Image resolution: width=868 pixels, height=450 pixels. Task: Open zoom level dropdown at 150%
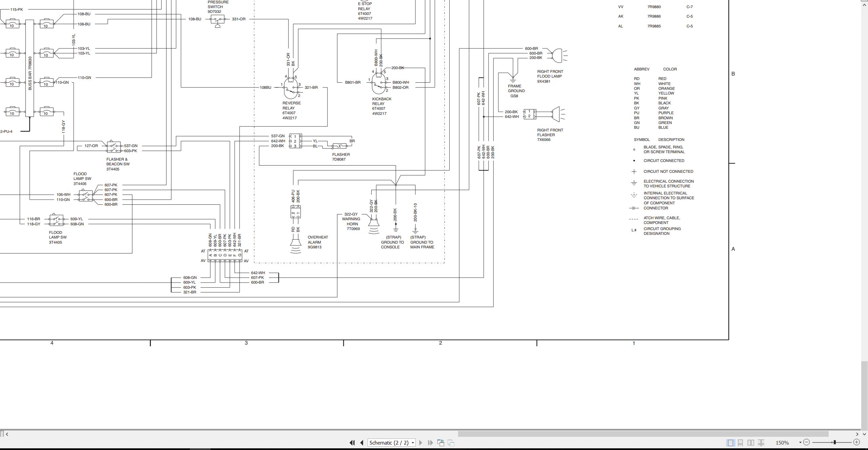pyautogui.click(x=800, y=443)
